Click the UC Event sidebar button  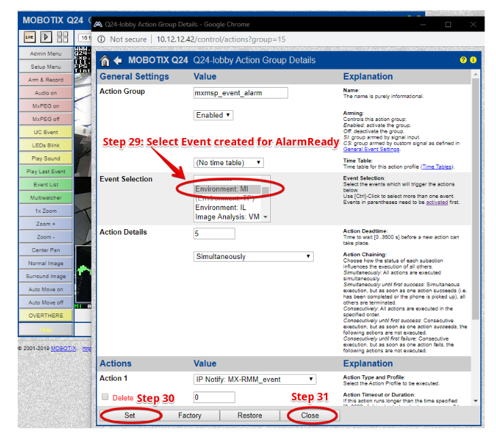click(x=46, y=132)
